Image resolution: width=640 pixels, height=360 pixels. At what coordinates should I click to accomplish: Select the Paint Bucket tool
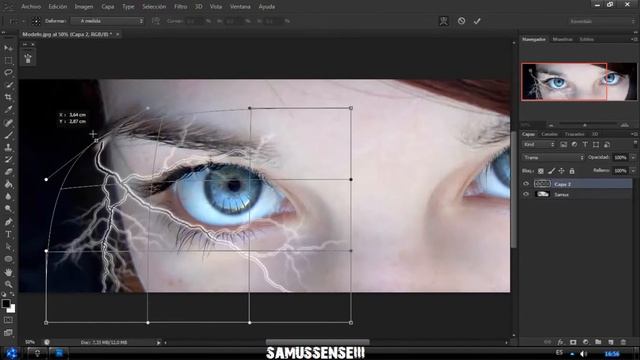point(8,184)
